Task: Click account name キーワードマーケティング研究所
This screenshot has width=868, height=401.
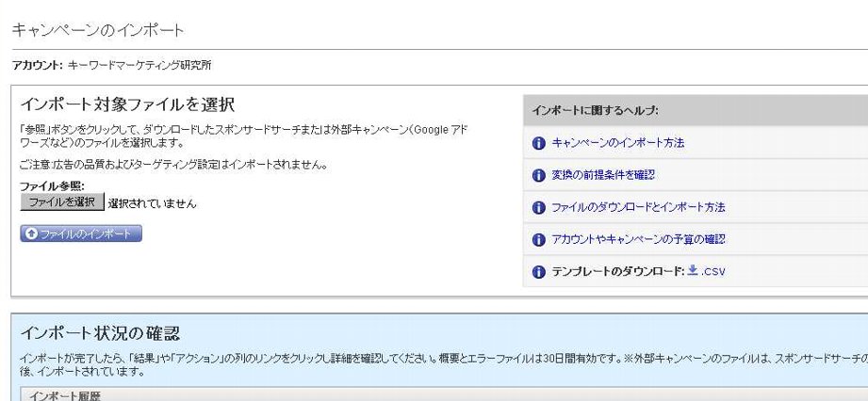Action: 139,66
